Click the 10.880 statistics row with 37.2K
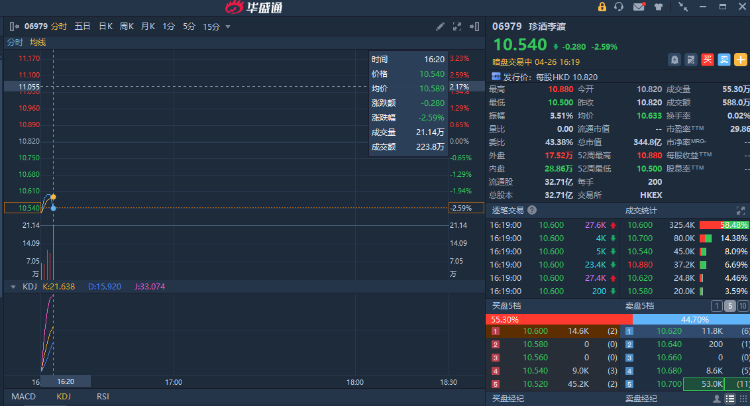750x406 pixels. tap(687, 264)
